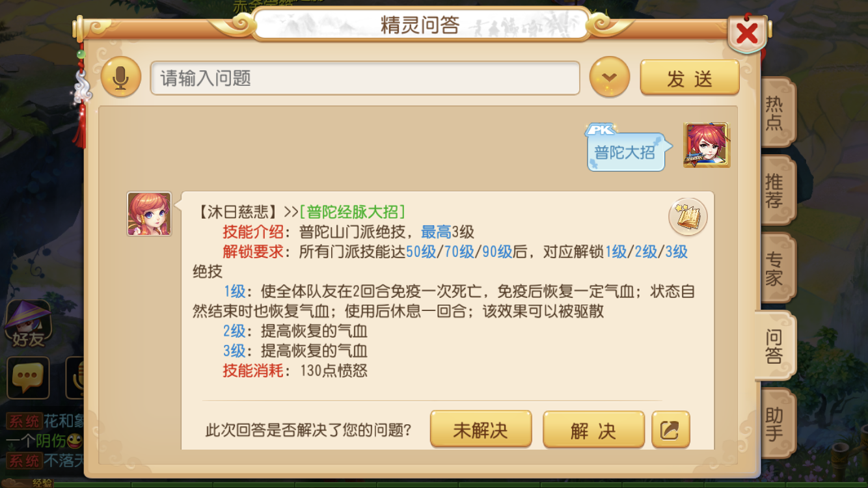Click the share icon beside 解决 button

[670, 429]
